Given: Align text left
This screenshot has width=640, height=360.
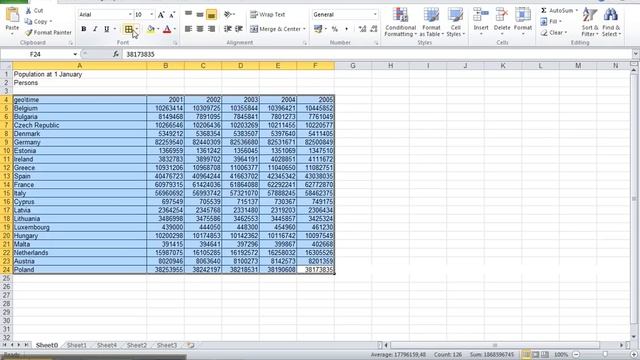Looking at the screenshot, I should [x=188, y=29].
